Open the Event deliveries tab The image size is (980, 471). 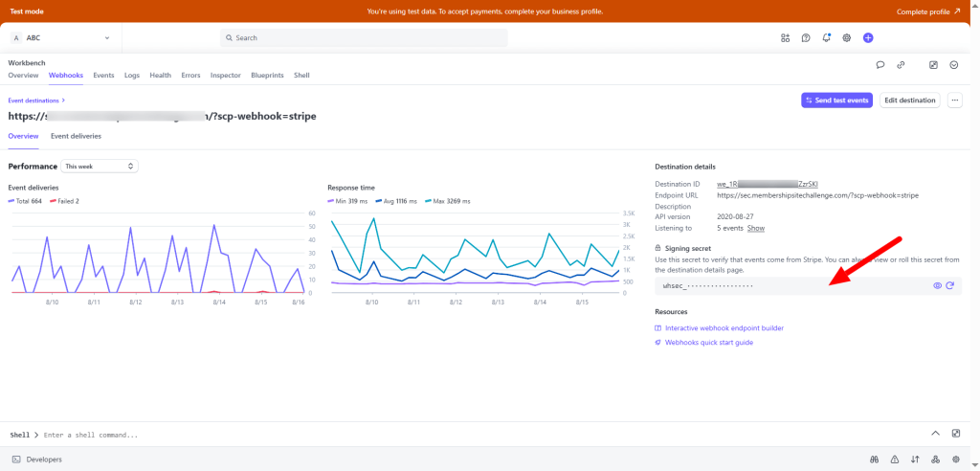(x=76, y=136)
